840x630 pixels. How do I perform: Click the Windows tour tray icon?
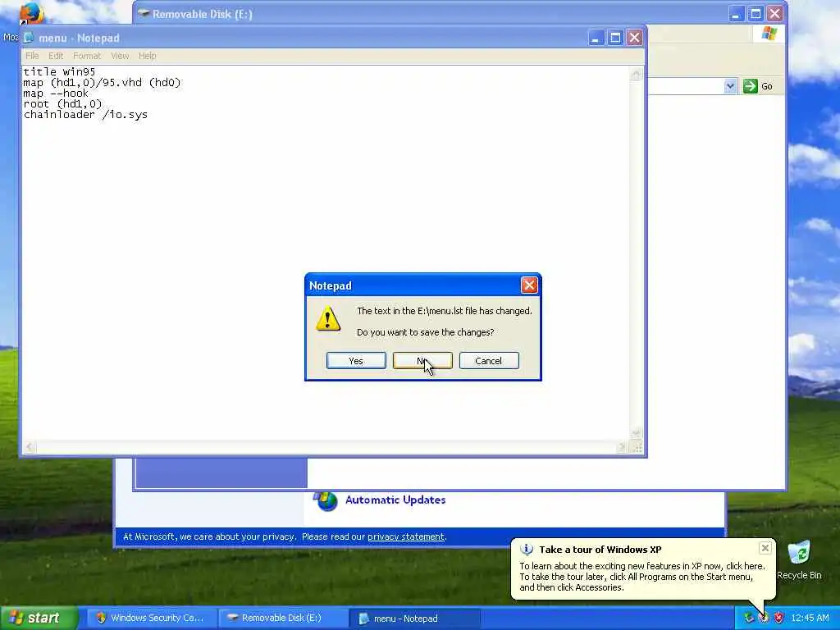tap(764, 619)
